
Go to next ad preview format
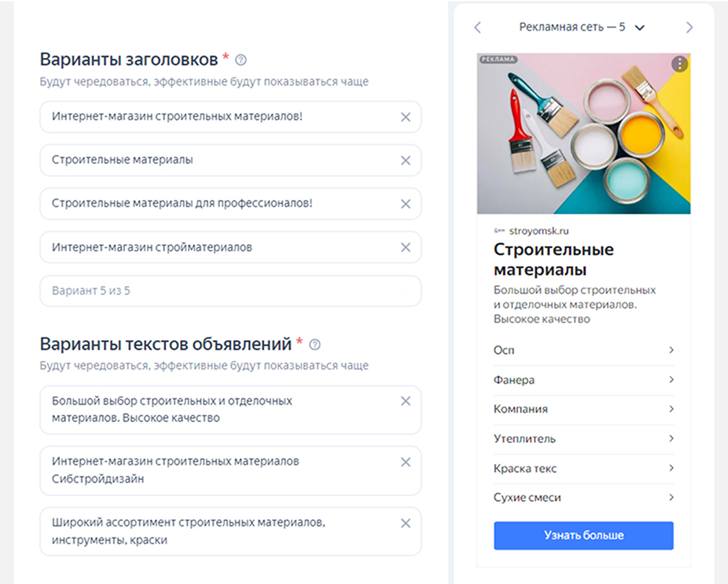click(689, 27)
